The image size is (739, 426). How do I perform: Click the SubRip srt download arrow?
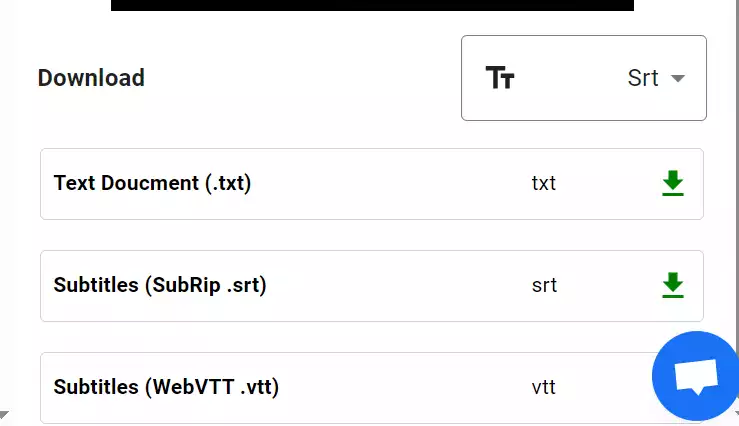(x=673, y=285)
